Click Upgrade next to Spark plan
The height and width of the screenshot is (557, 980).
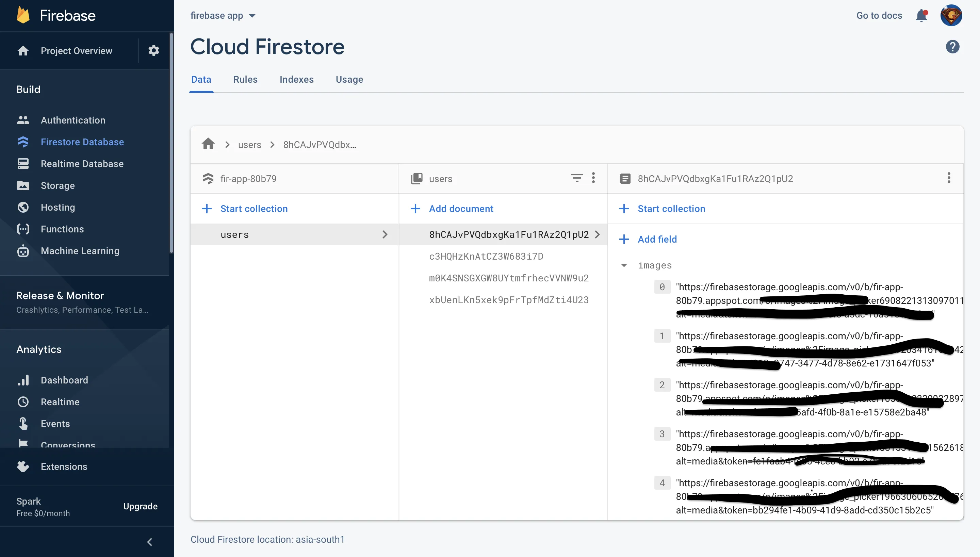(140, 506)
